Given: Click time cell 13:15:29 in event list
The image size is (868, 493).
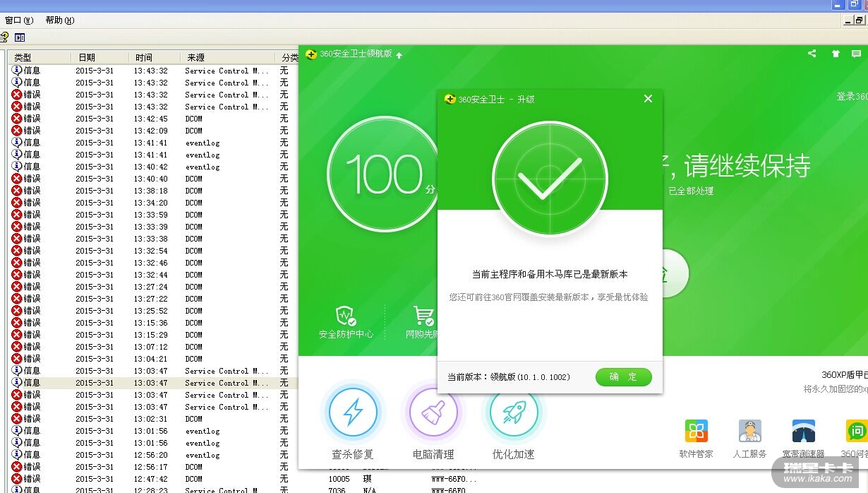Looking at the screenshot, I should 151,335.
